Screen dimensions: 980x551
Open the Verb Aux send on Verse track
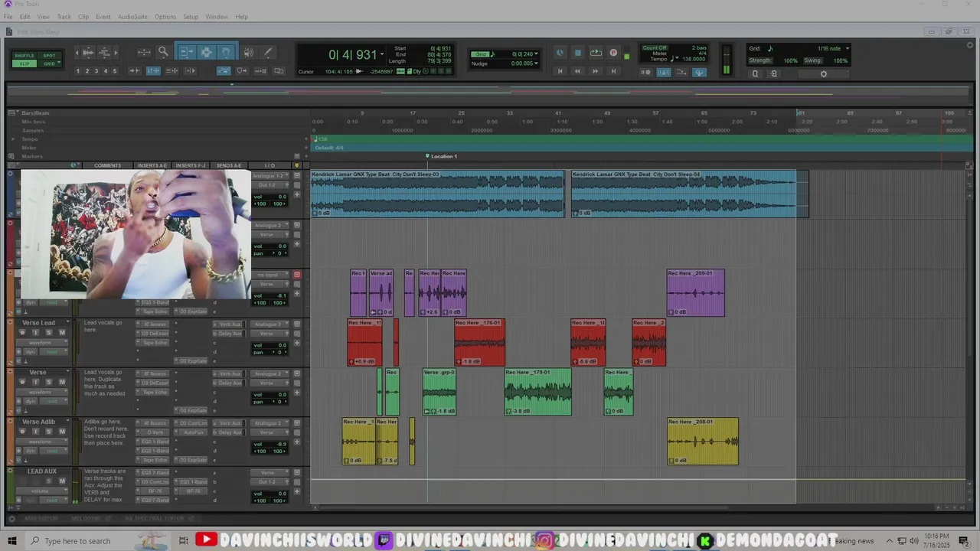[230, 374]
